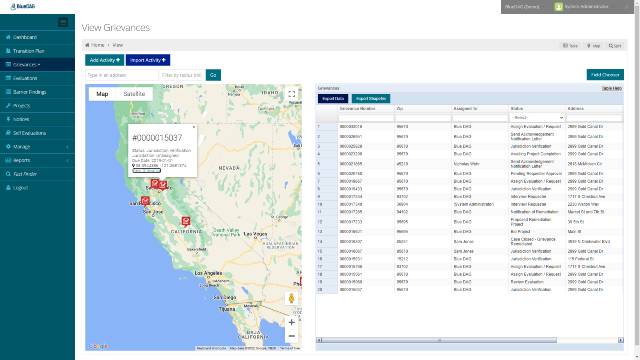Toggle the map fullscreen view icon
The width and height of the screenshot is (640, 360).
pos(291,94)
